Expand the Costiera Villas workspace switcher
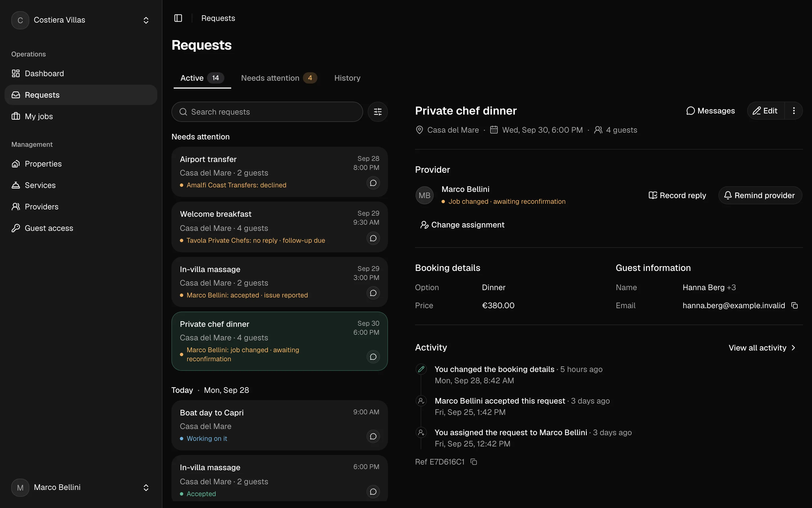 click(81, 20)
